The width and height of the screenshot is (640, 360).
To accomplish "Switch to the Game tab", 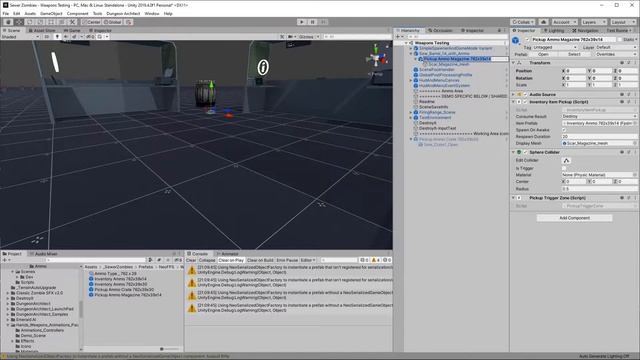I will 72,31.
